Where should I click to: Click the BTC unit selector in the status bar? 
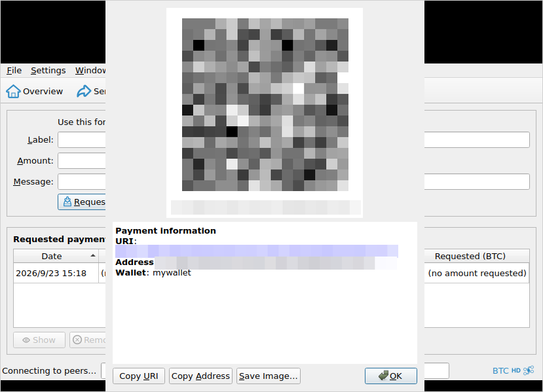tap(500, 371)
